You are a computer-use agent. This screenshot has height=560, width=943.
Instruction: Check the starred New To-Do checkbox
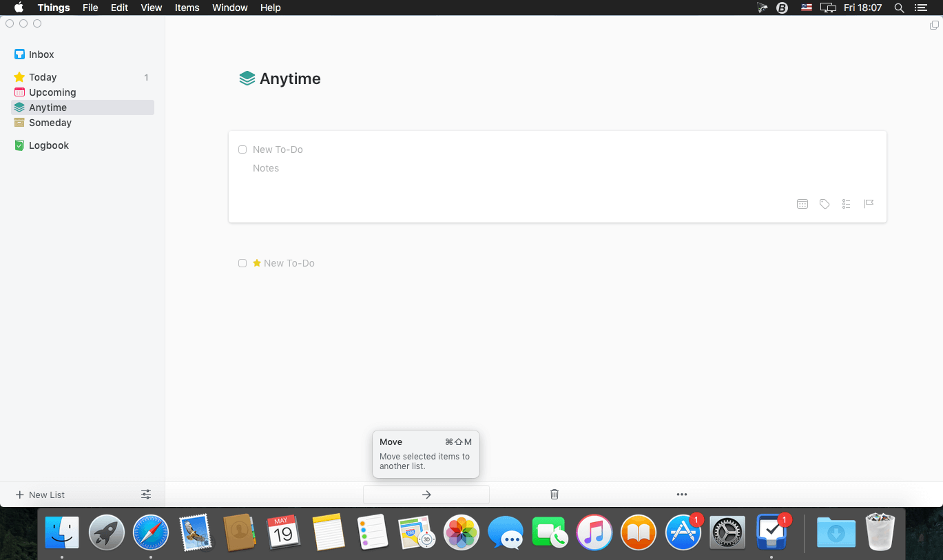pyautogui.click(x=242, y=263)
